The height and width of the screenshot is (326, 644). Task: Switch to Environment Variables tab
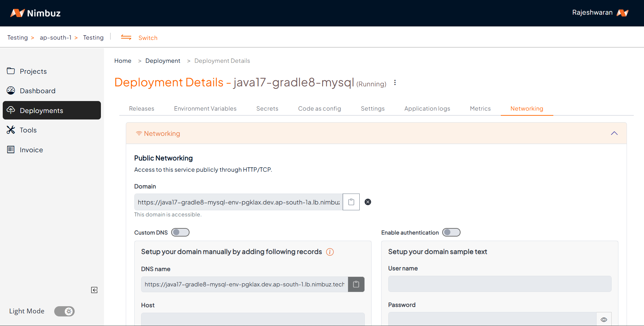205,109
